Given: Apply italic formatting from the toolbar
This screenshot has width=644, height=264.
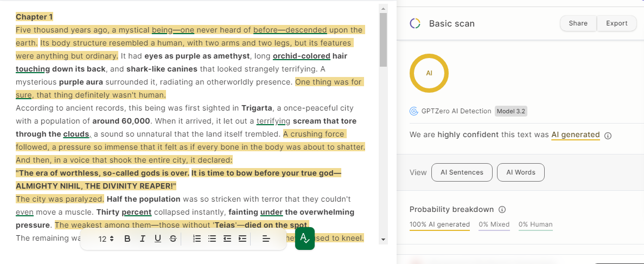Looking at the screenshot, I should tap(142, 239).
